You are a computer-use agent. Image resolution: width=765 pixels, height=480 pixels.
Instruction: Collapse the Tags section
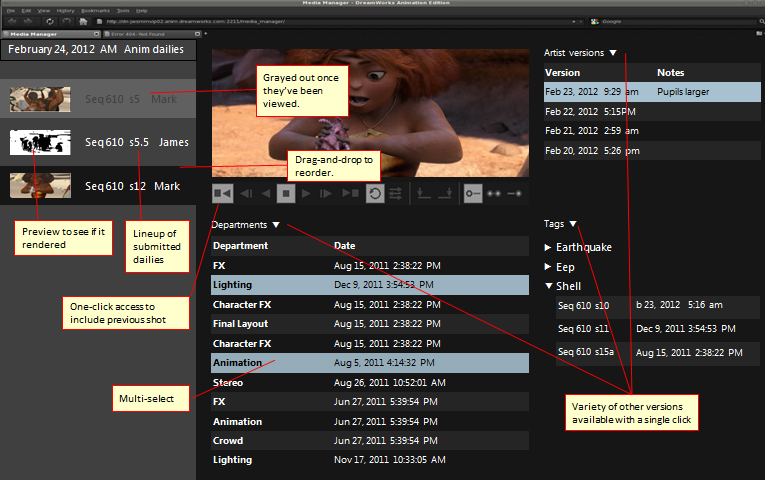573,224
